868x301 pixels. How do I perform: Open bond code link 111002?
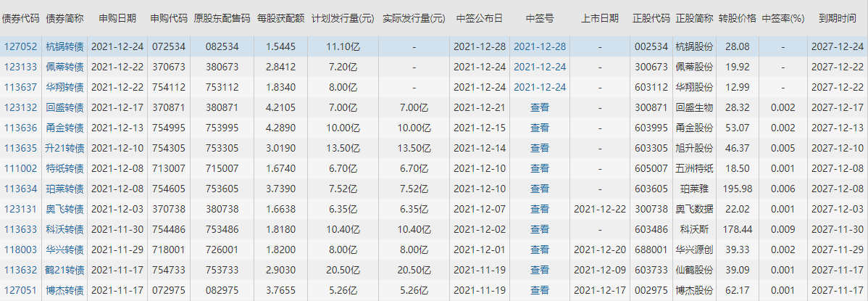(20, 168)
